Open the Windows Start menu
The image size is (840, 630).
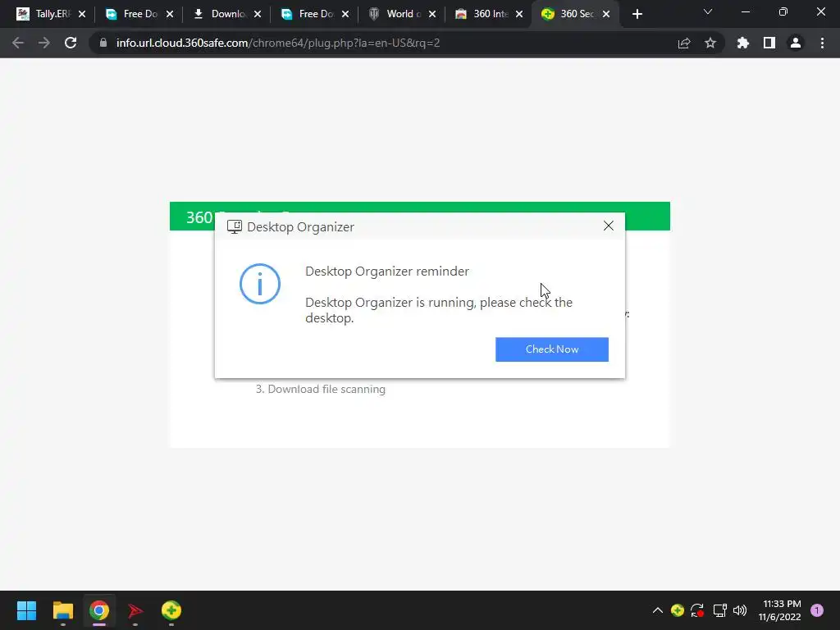26,610
